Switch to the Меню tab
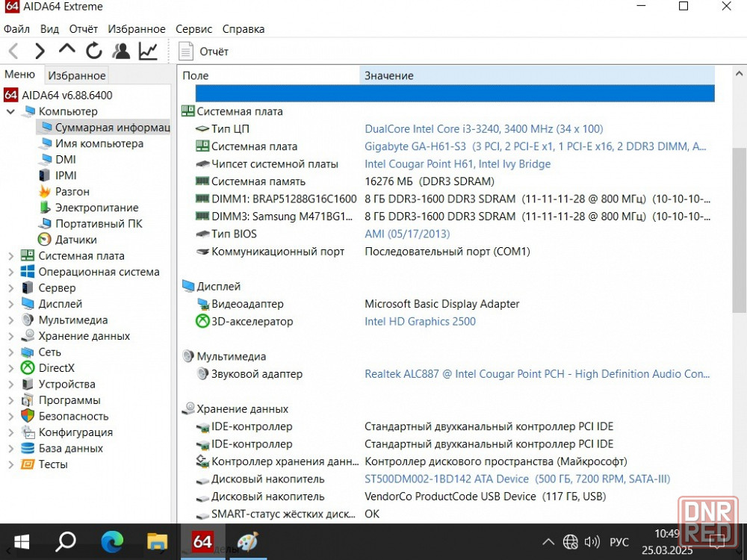The height and width of the screenshot is (560, 747). pos(19,75)
